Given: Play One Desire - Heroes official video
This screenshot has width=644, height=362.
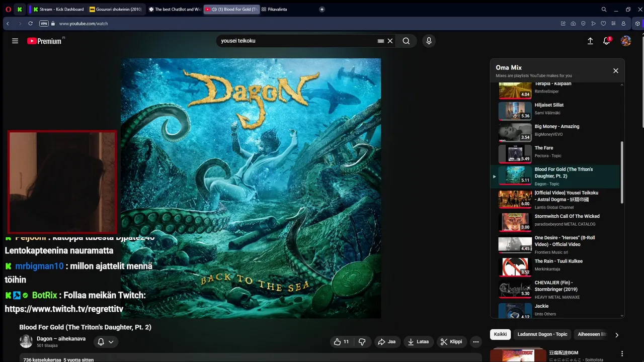Looking at the screenshot, I should coord(555,244).
